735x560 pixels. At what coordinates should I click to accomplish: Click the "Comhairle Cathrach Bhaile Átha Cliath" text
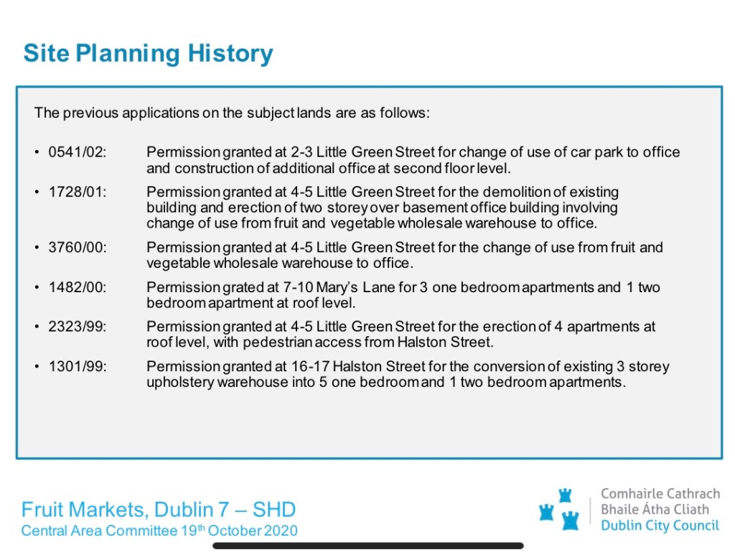(660, 501)
